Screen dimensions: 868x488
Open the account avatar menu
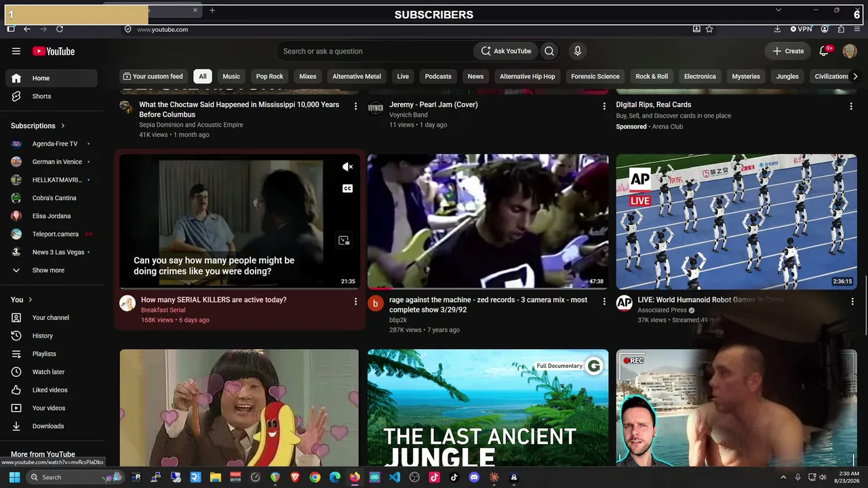pyautogui.click(x=850, y=51)
